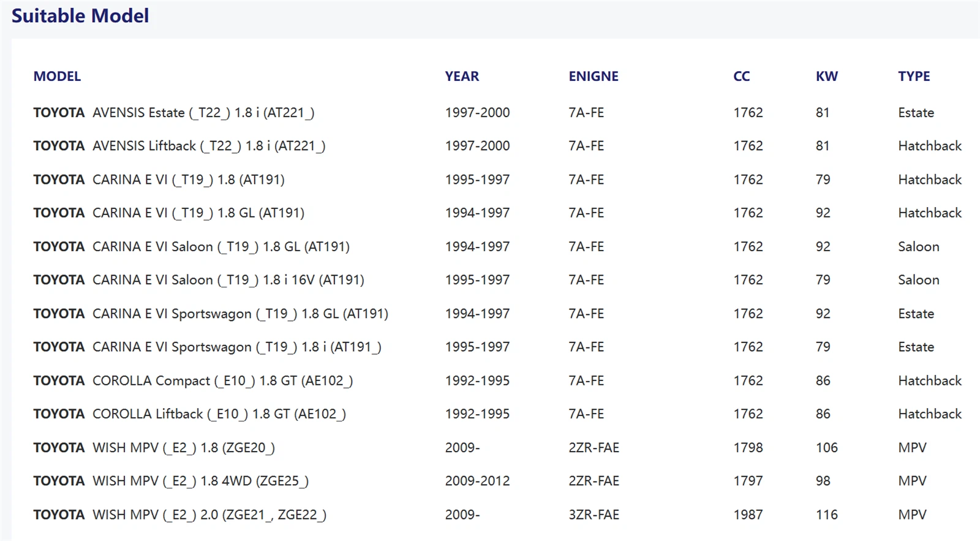Click Estate type in Sportswagon 1.8 GL row
The width and height of the screenshot is (980, 541).
pyautogui.click(x=916, y=314)
